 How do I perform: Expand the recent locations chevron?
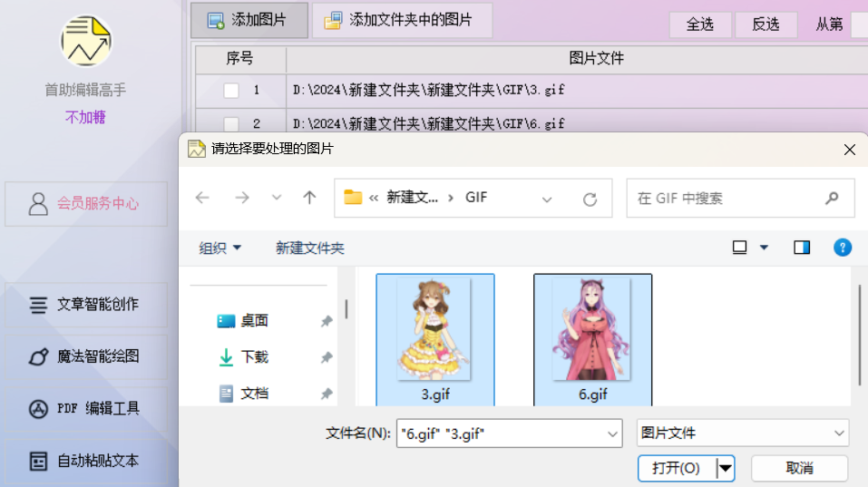(277, 198)
